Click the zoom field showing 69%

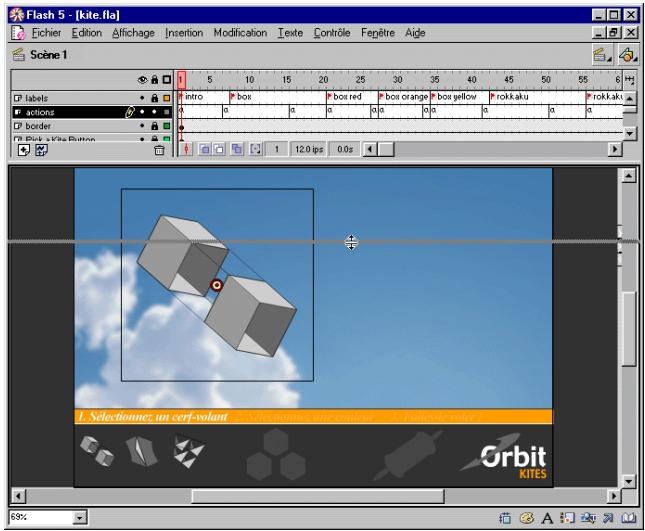[x=40, y=517]
